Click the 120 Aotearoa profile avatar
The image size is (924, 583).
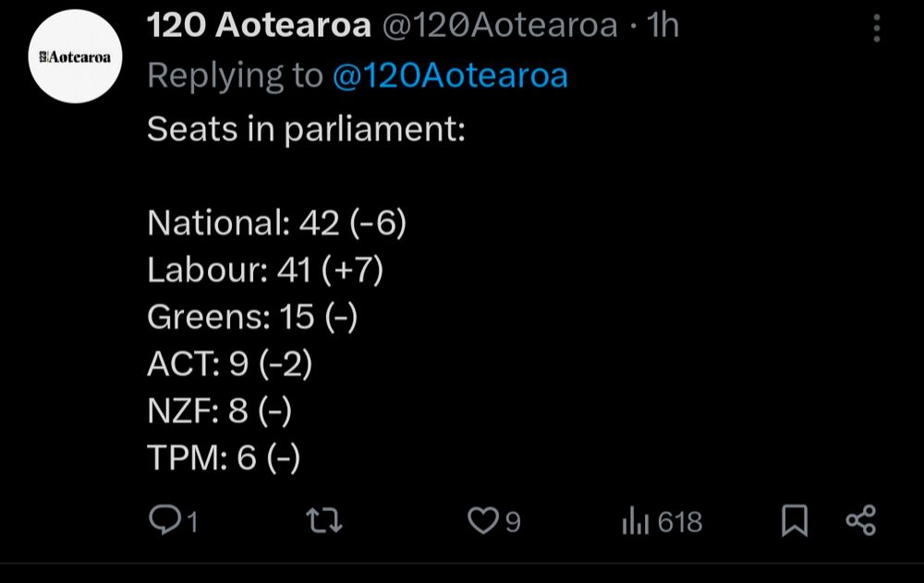point(74,57)
